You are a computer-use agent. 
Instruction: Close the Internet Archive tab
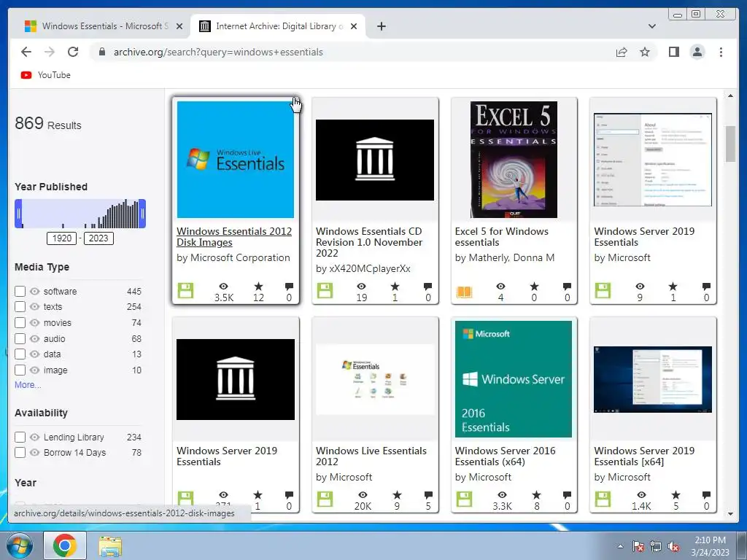(354, 26)
